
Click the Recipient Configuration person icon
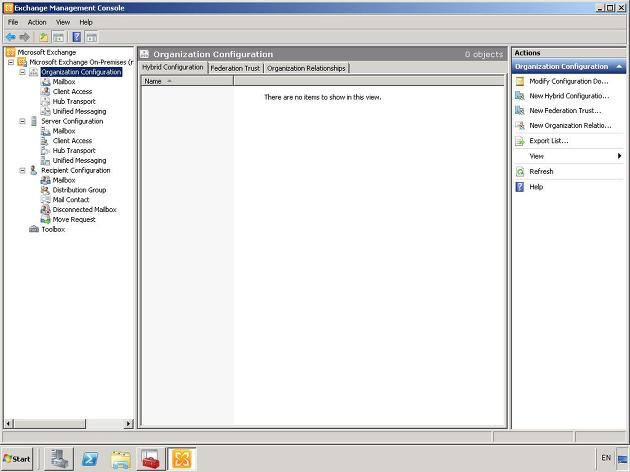[x=34, y=170]
